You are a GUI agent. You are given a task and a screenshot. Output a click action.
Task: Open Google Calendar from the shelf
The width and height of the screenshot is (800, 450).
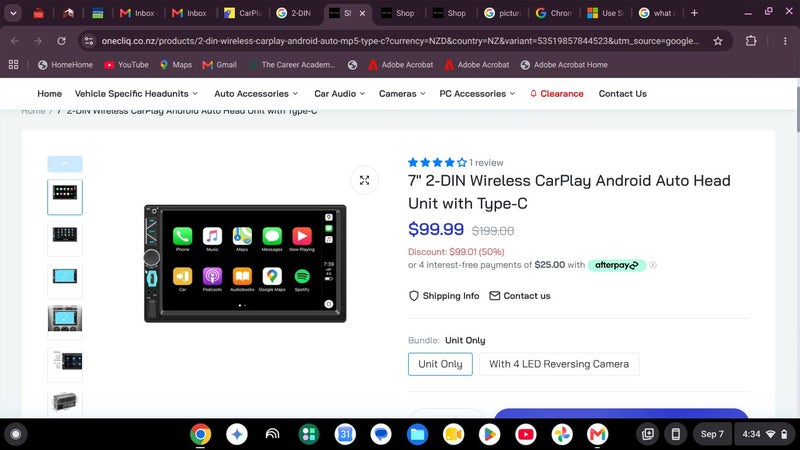pos(345,434)
